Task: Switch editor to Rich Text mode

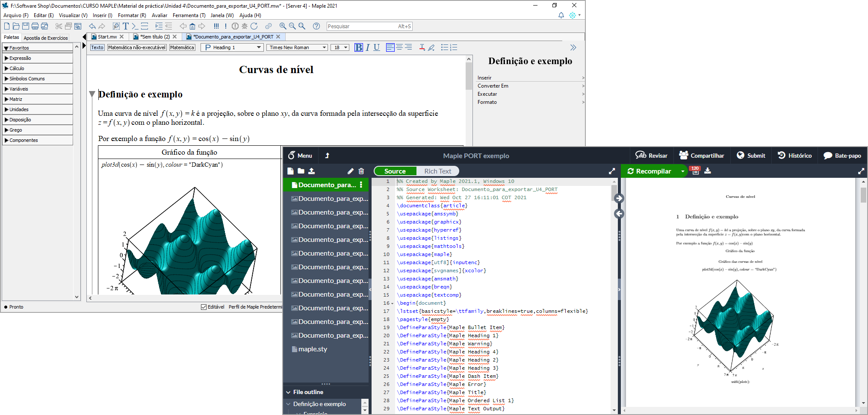Action: [x=437, y=171]
